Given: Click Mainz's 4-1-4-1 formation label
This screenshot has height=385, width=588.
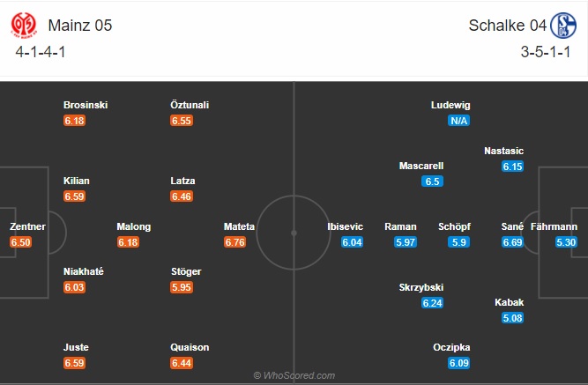Looking at the screenshot, I should tap(41, 51).
